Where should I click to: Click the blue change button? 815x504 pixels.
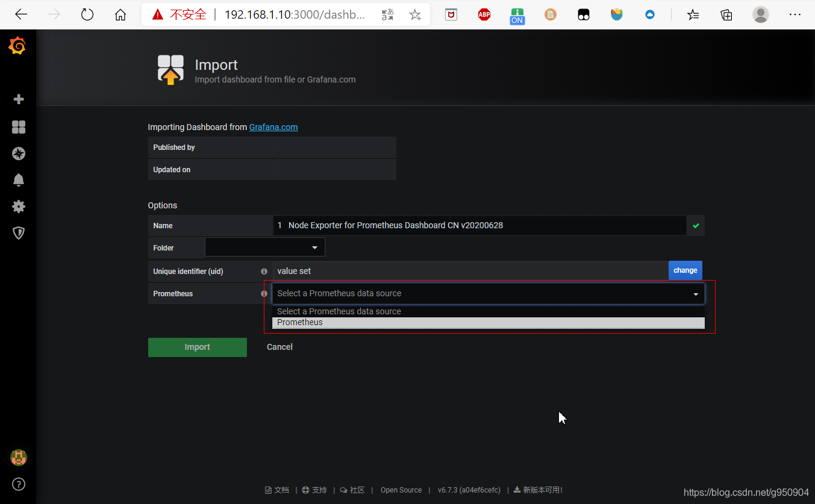685,270
